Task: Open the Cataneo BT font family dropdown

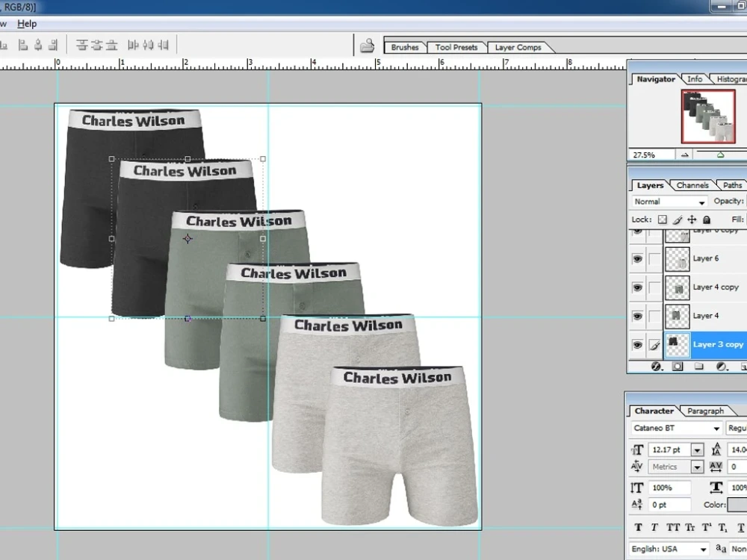Action: tap(676, 428)
